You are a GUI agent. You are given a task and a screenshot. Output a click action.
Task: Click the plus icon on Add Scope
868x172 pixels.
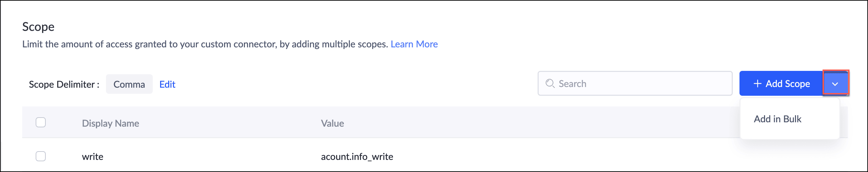pos(757,83)
